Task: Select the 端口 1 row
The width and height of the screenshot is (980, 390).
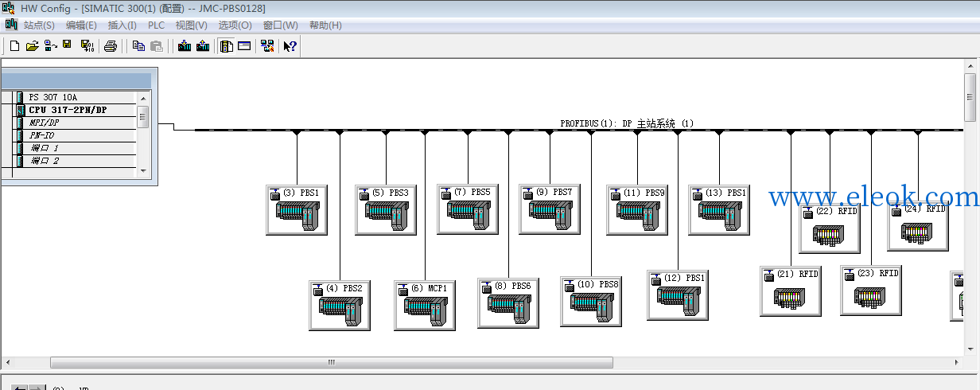Action: coord(75,148)
